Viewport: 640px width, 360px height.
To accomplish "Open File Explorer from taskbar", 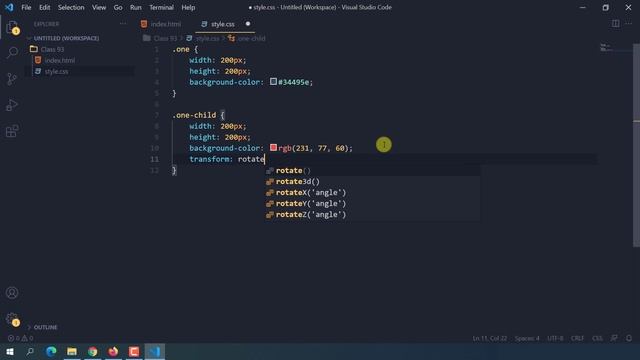I will click(x=72, y=351).
